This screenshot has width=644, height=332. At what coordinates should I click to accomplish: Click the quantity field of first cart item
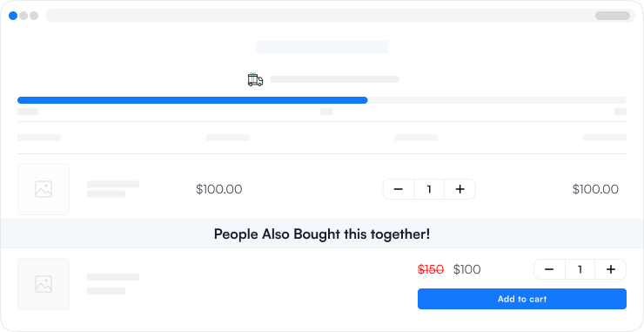pyautogui.click(x=429, y=189)
